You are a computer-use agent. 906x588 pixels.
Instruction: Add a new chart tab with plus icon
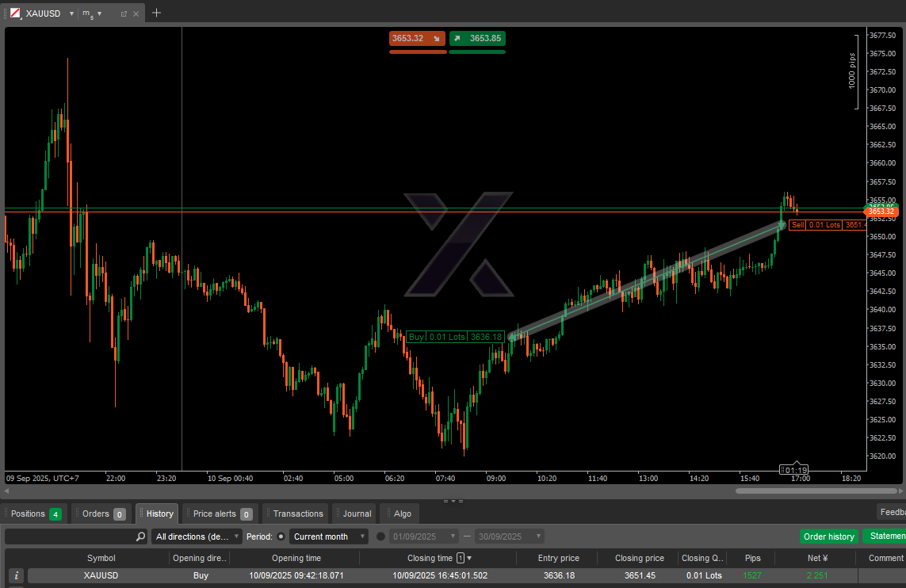pyautogui.click(x=156, y=13)
